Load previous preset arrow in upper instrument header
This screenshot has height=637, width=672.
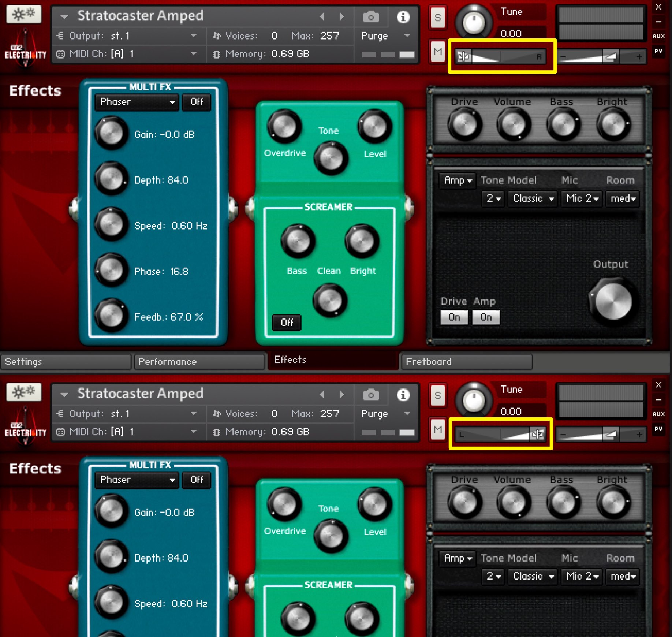tap(322, 16)
